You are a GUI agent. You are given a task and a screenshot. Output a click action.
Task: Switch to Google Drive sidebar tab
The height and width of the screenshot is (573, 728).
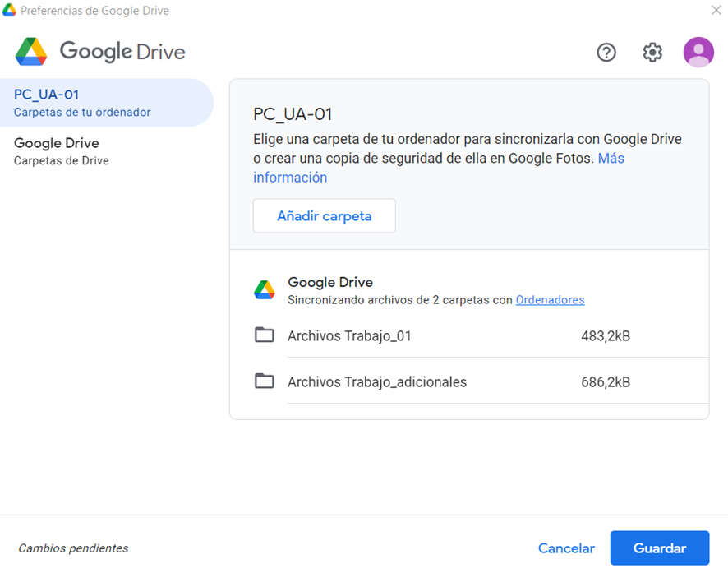pyautogui.click(x=62, y=151)
